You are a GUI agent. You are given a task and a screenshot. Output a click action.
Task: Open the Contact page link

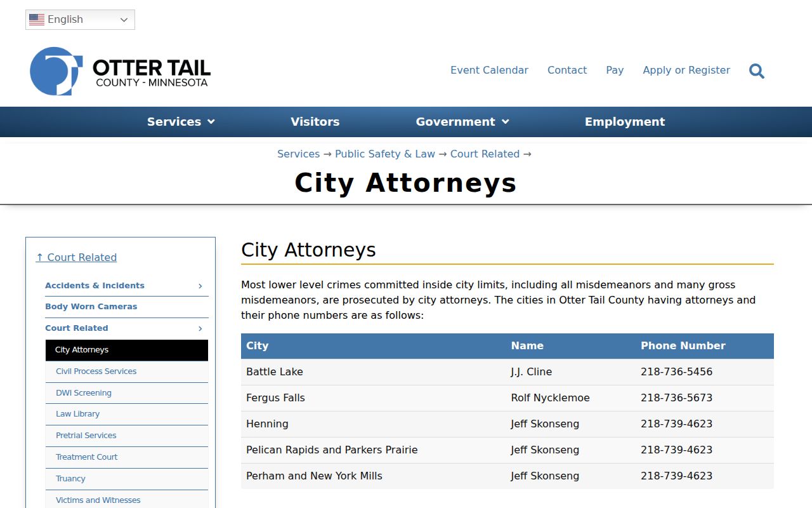click(x=567, y=70)
